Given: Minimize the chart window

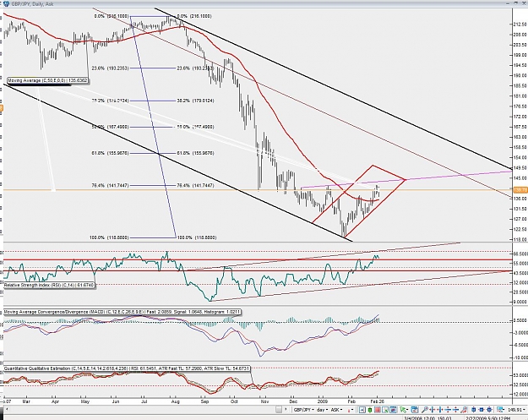Looking at the screenshot, I should (x=508, y=3).
